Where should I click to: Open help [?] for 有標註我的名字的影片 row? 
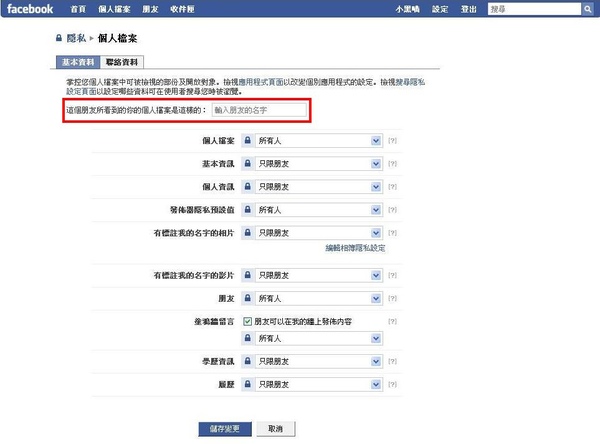[392, 275]
